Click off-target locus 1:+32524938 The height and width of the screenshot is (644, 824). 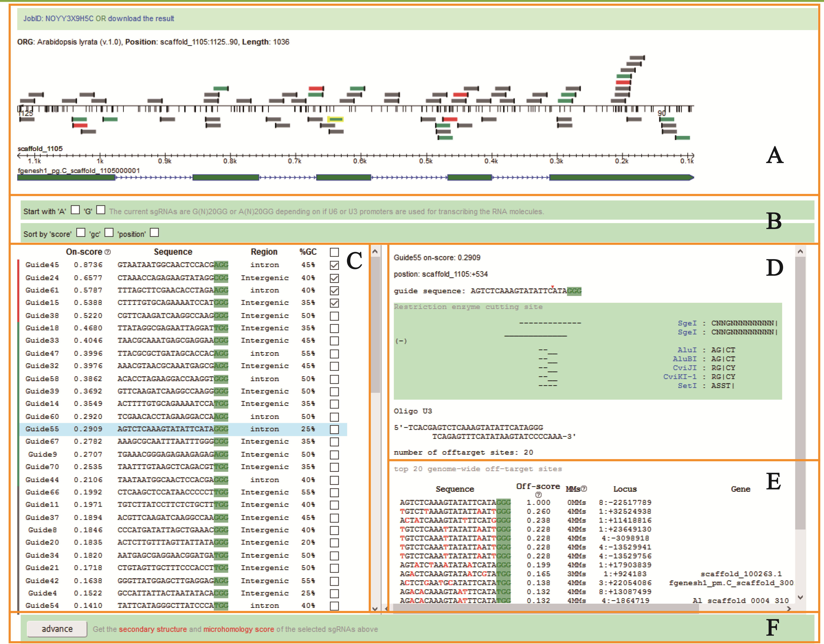click(x=625, y=511)
